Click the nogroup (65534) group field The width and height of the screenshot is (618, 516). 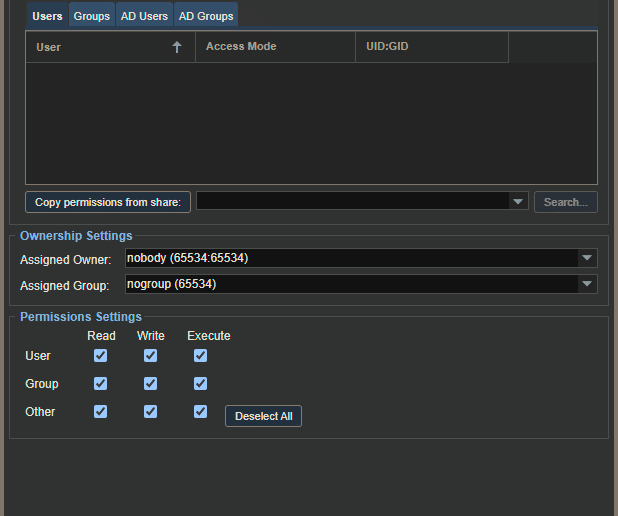tap(352, 284)
